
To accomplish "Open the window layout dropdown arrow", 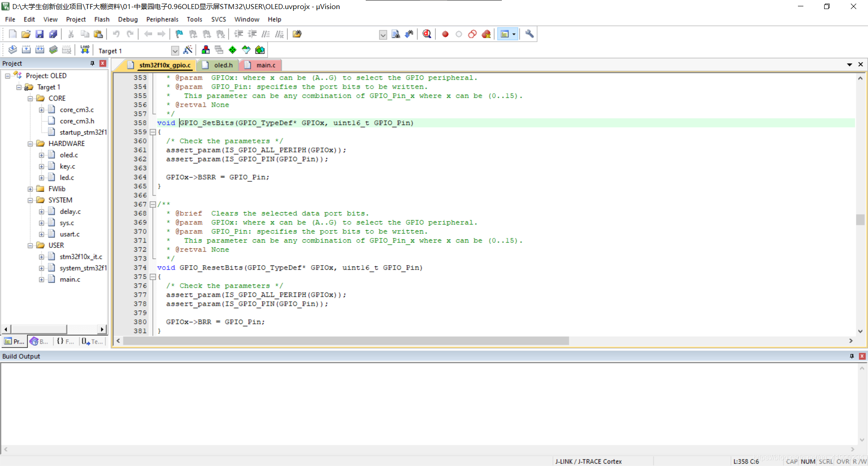I will 514,34.
